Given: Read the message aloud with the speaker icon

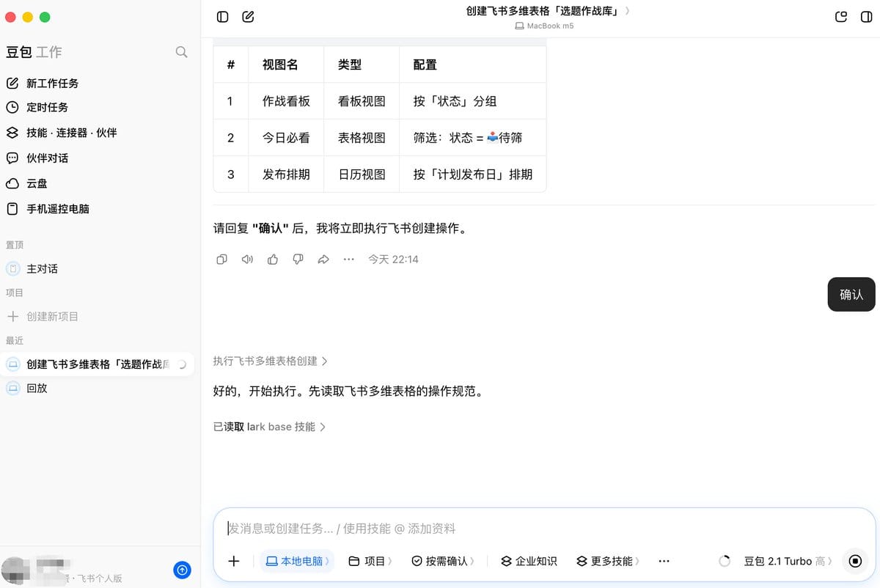Looking at the screenshot, I should tap(247, 260).
